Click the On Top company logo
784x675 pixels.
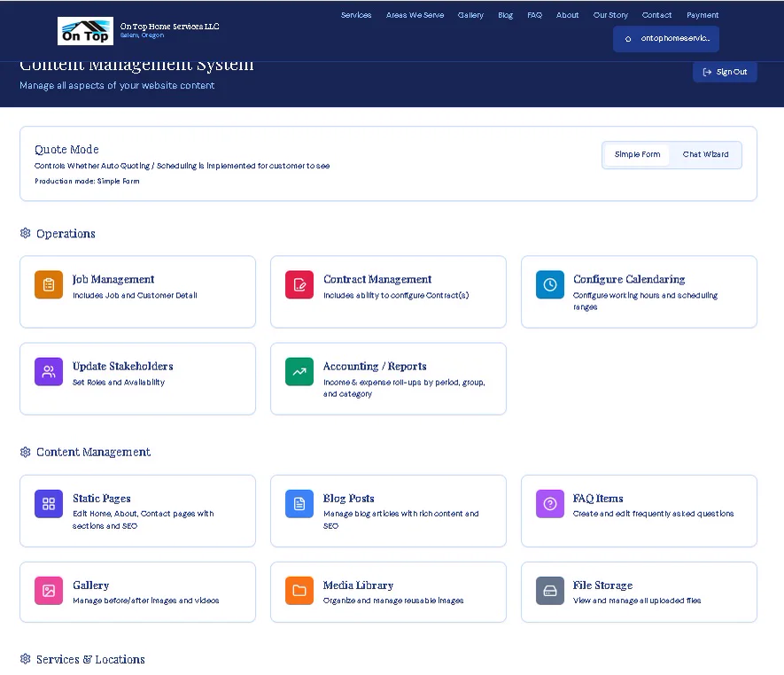(x=85, y=31)
